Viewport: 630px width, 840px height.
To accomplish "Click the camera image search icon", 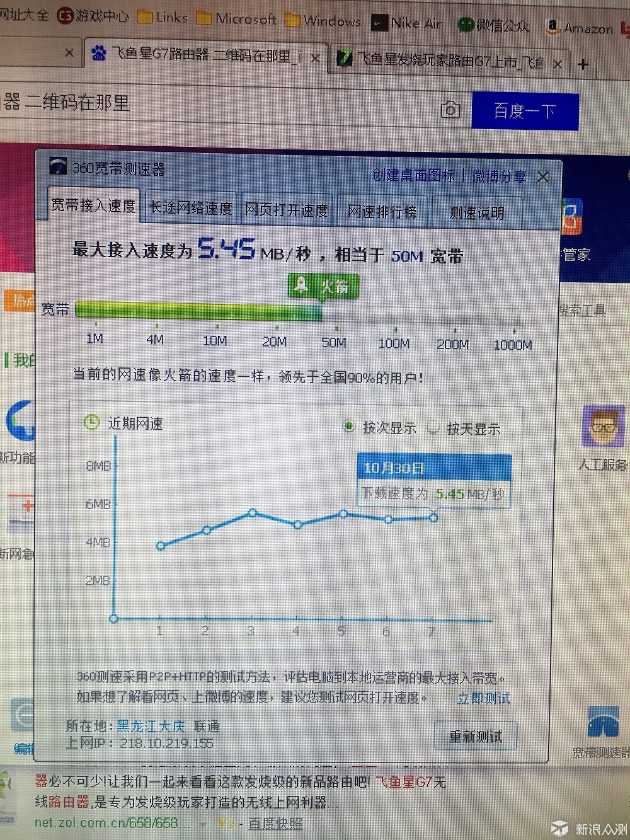I will pos(450,110).
